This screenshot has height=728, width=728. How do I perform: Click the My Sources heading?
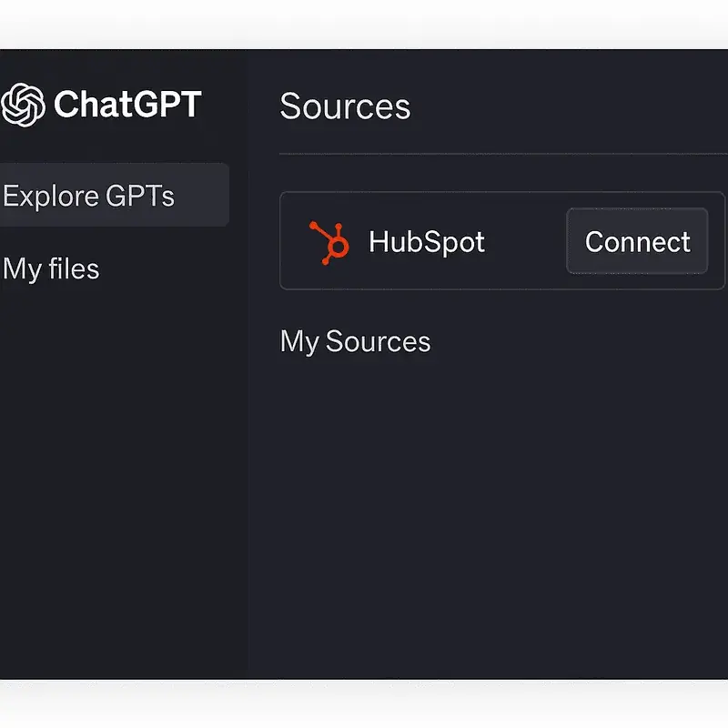355,342
